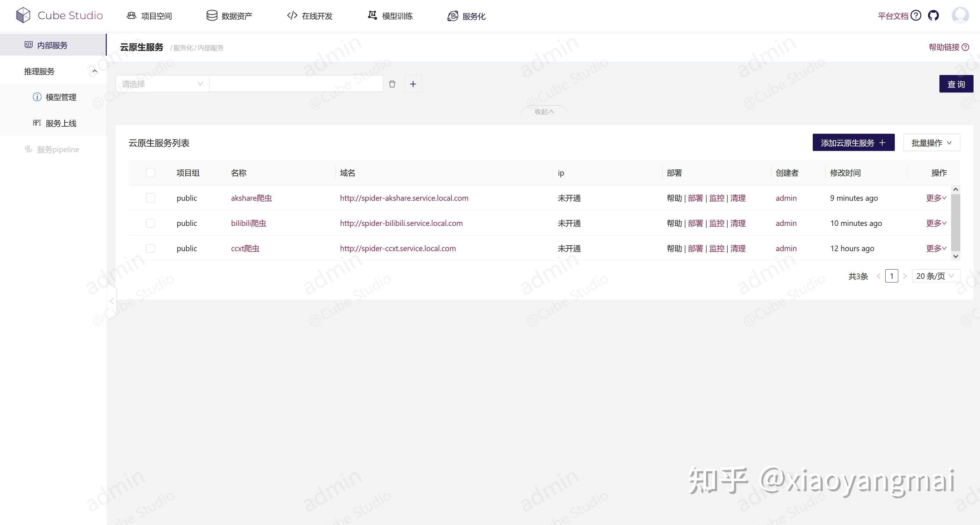Open the GitHub icon link
The width and height of the screenshot is (980, 525).
(933, 16)
